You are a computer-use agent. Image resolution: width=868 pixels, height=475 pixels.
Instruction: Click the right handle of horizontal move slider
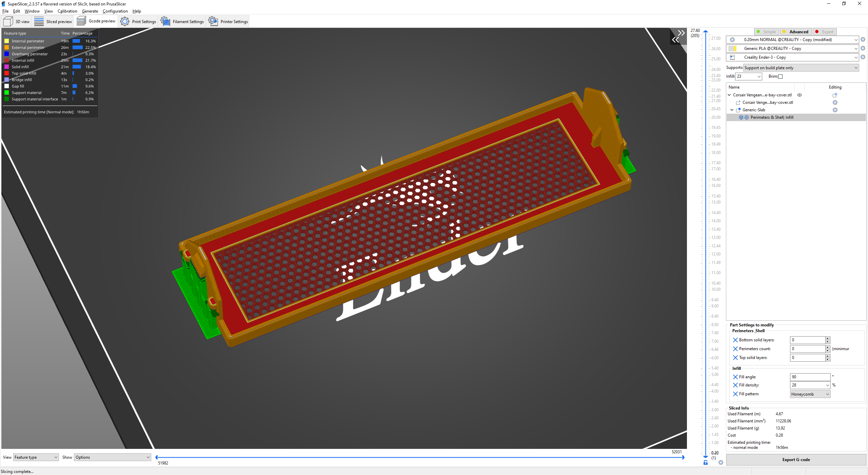coord(683,457)
